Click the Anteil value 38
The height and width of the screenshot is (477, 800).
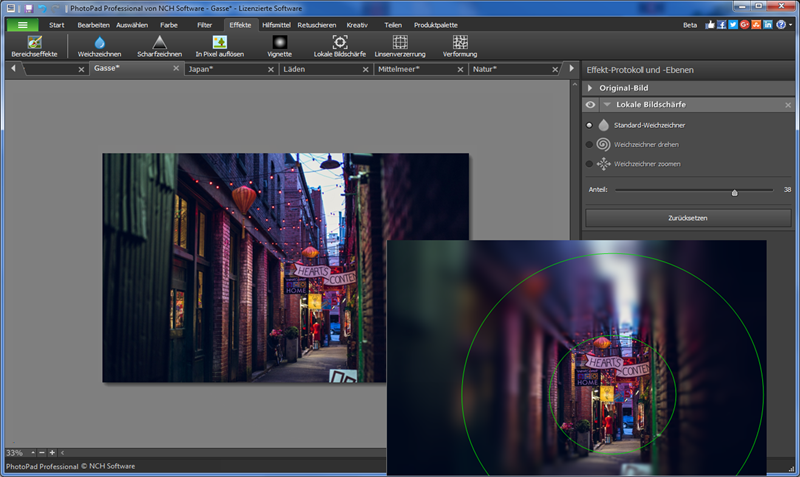click(x=787, y=189)
